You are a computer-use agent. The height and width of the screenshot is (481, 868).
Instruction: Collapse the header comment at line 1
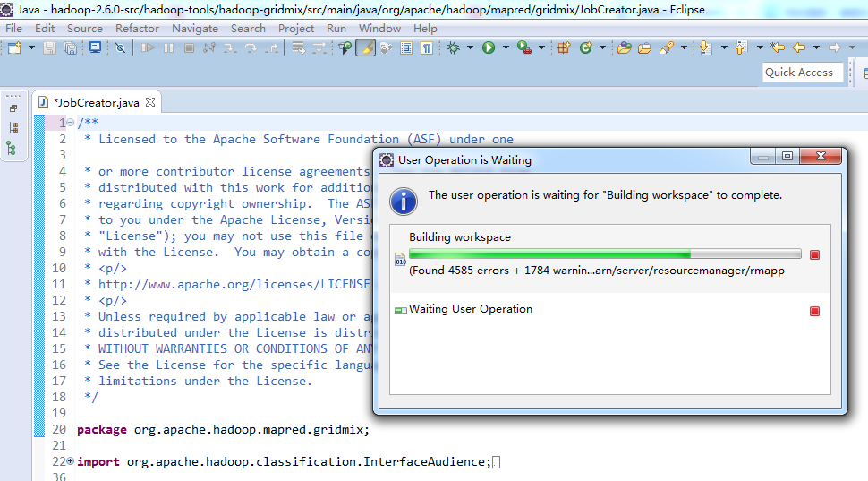pyautogui.click(x=71, y=123)
